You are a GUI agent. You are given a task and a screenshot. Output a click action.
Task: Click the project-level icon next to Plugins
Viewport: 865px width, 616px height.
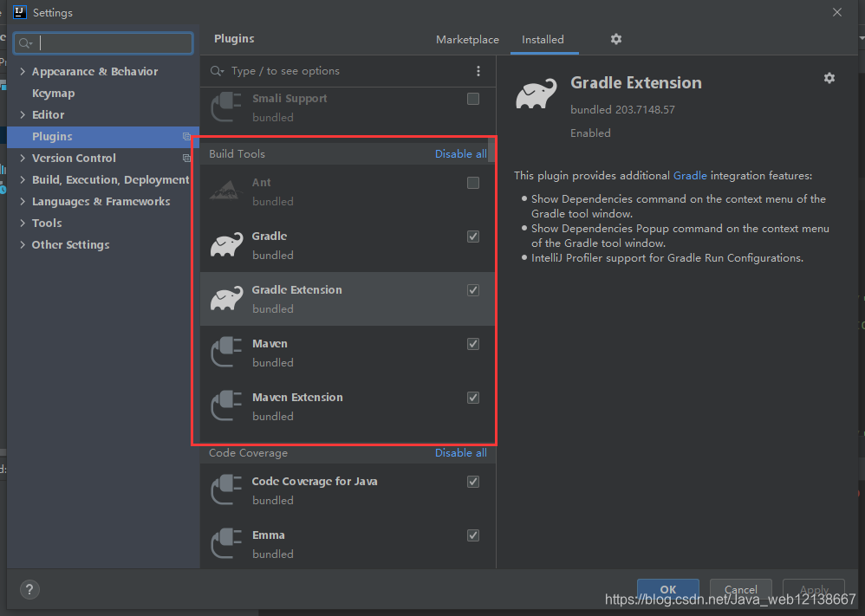pos(186,137)
